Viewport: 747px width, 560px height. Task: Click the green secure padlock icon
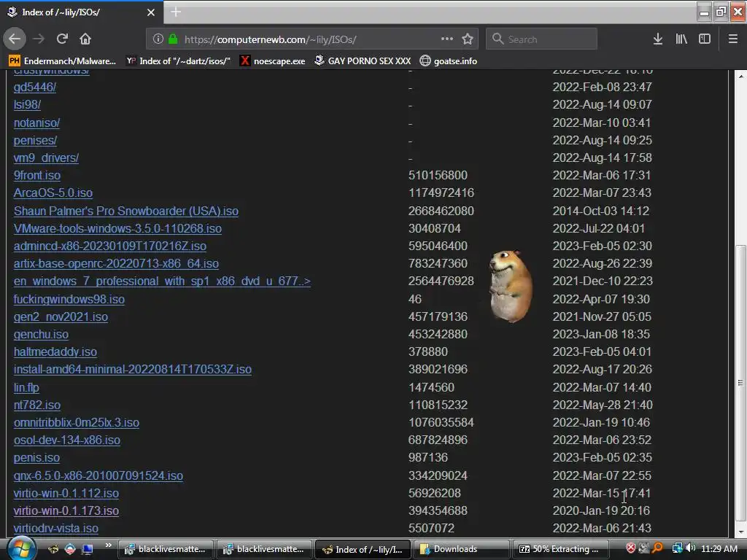(173, 39)
